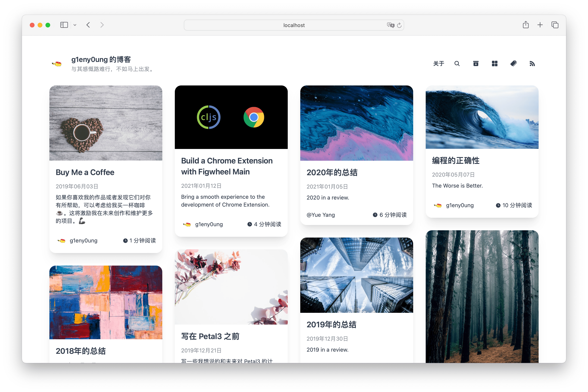This screenshot has height=392, width=588.
Task: Go forward with the Safari forward arrow
Action: pyautogui.click(x=102, y=25)
